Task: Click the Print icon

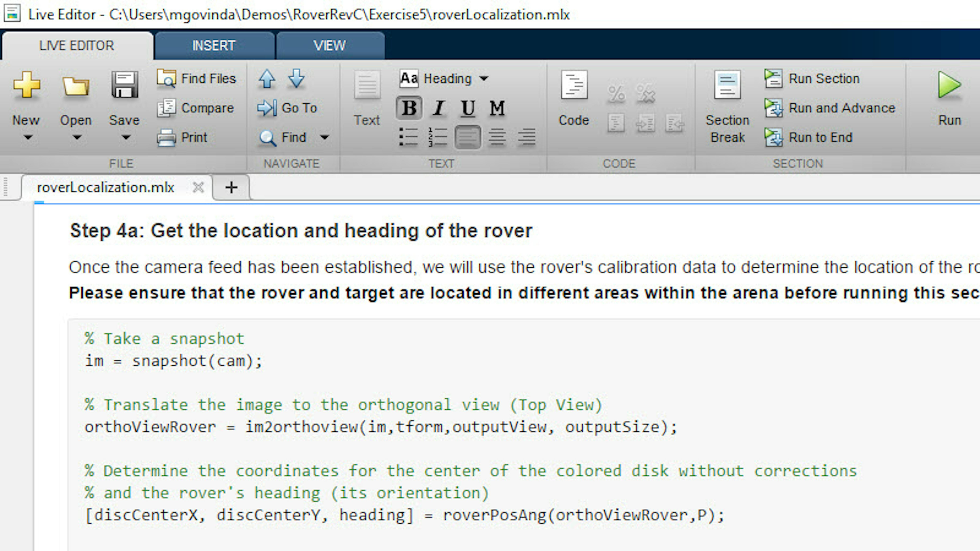Action: point(166,137)
